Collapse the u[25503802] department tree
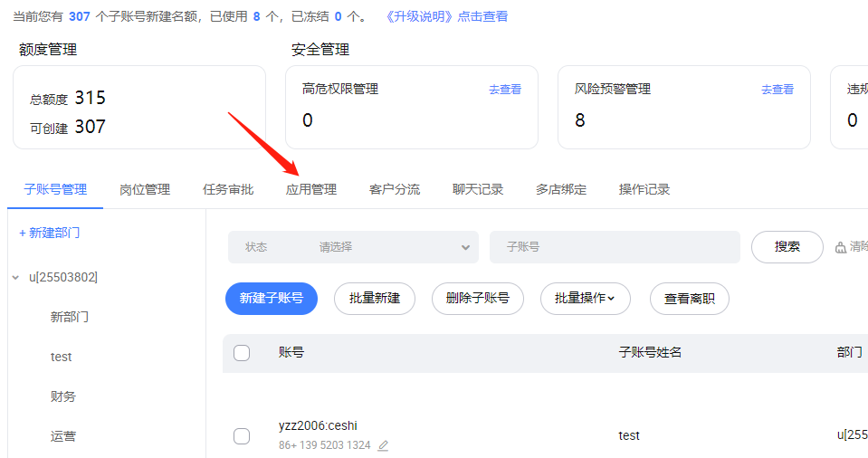 15,278
